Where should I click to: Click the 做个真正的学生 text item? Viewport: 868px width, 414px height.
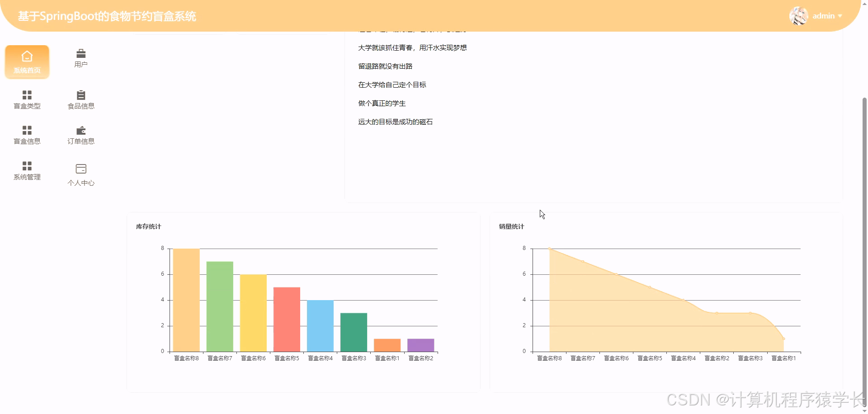point(381,103)
